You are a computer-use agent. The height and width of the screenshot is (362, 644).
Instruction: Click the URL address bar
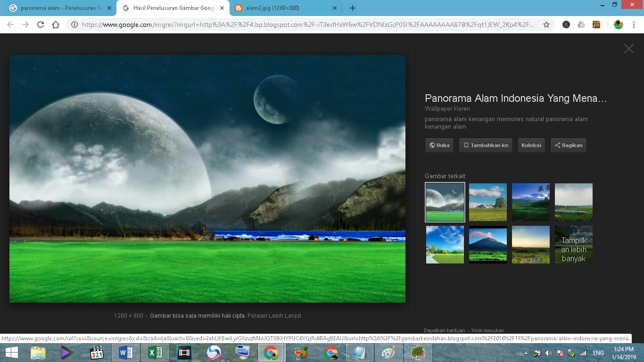[x=307, y=25]
